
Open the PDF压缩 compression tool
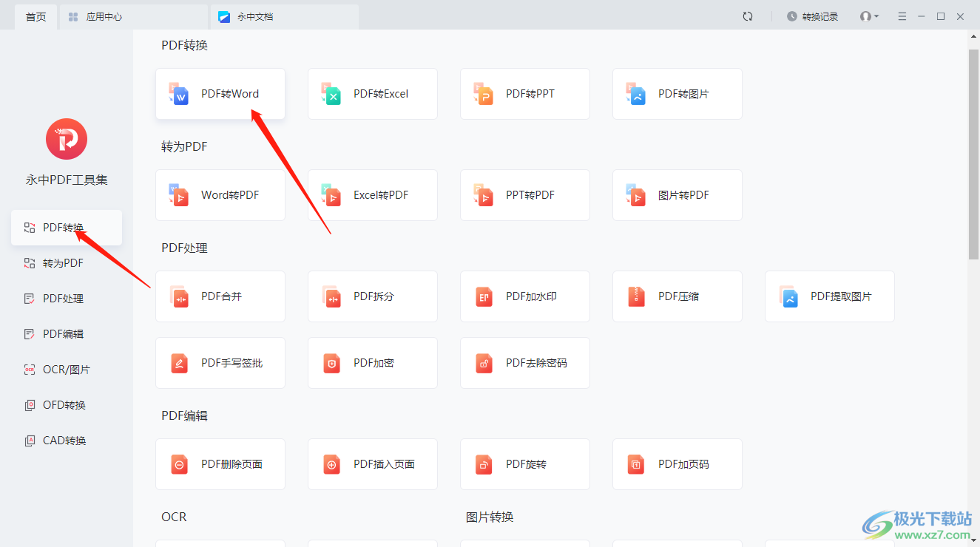click(x=677, y=296)
